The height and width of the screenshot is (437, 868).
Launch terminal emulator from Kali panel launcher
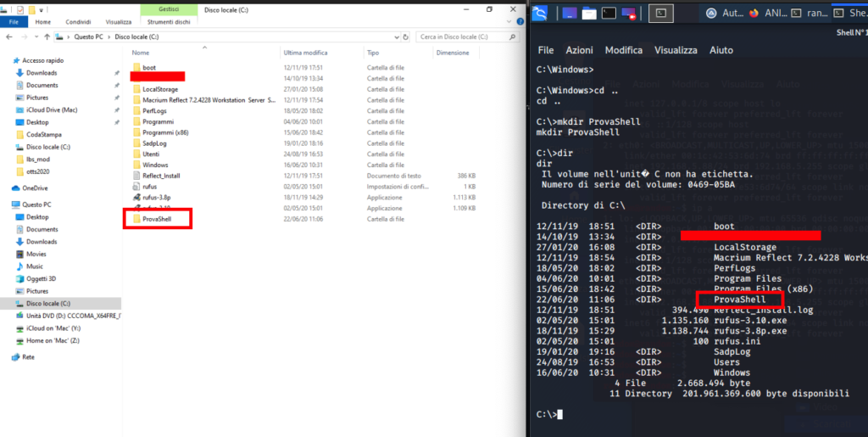(609, 13)
